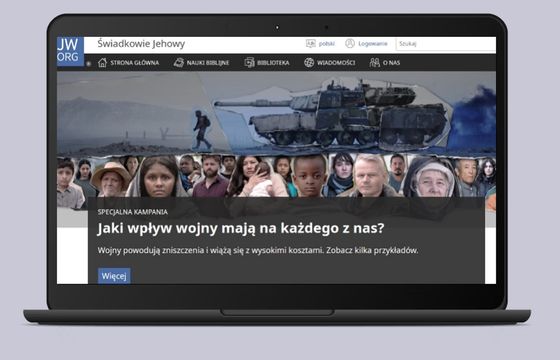Focus the Szukaj search field
The height and width of the screenshot is (360, 560).
click(446, 44)
